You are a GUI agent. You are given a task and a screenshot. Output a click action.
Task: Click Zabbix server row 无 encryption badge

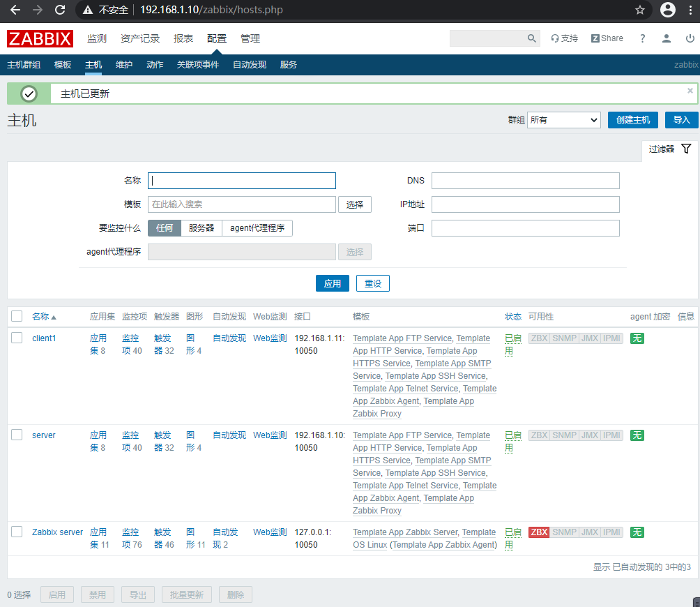(x=637, y=532)
